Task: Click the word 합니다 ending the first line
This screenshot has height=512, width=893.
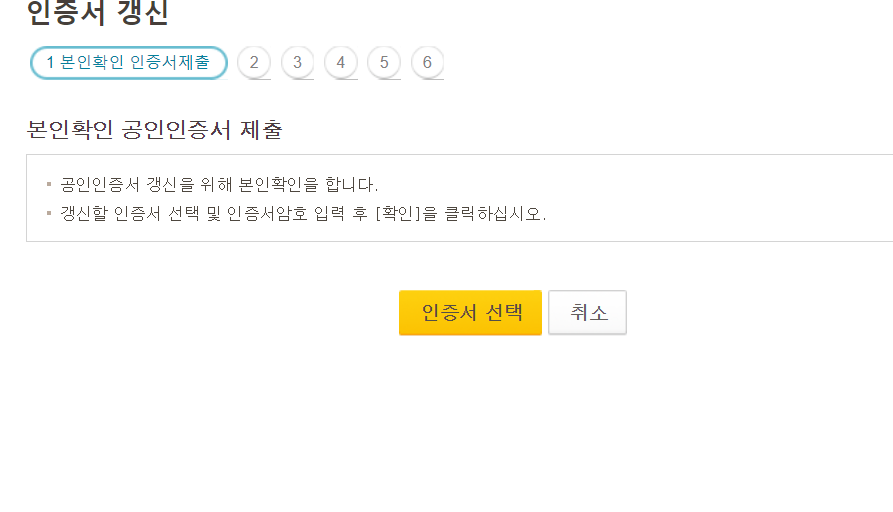Action: click(x=351, y=185)
